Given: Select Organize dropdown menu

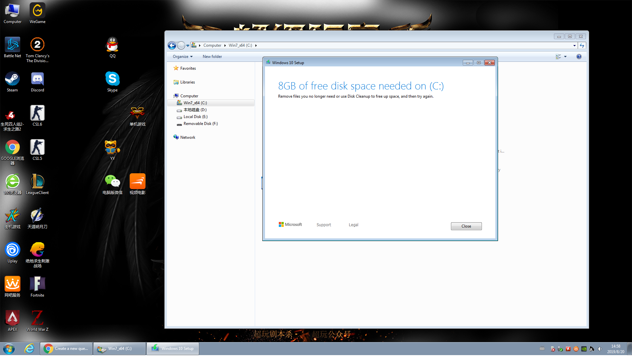Looking at the screenshot, I should 182,57.
